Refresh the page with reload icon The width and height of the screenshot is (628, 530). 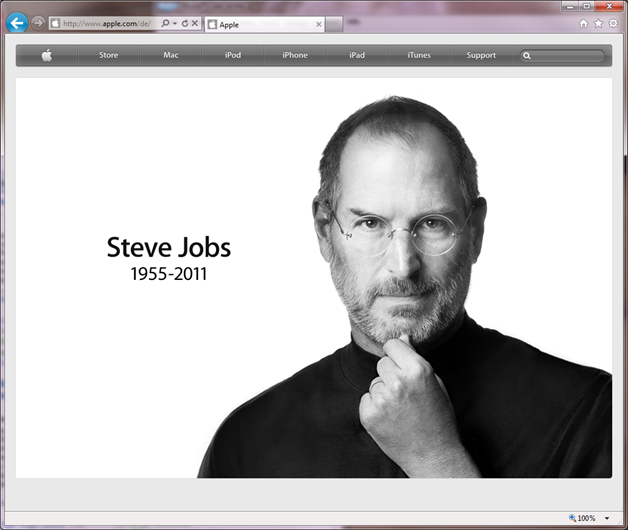[x=185, y=23]
